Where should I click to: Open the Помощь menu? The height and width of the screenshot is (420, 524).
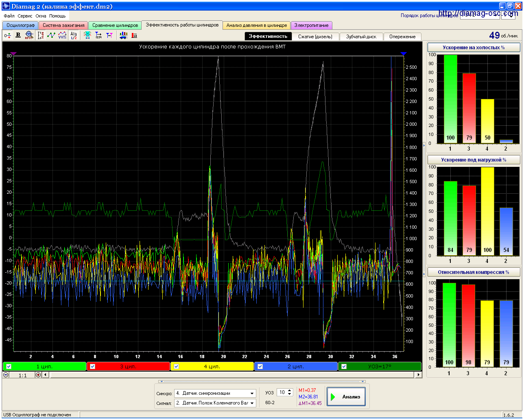(x=57, y=16)
